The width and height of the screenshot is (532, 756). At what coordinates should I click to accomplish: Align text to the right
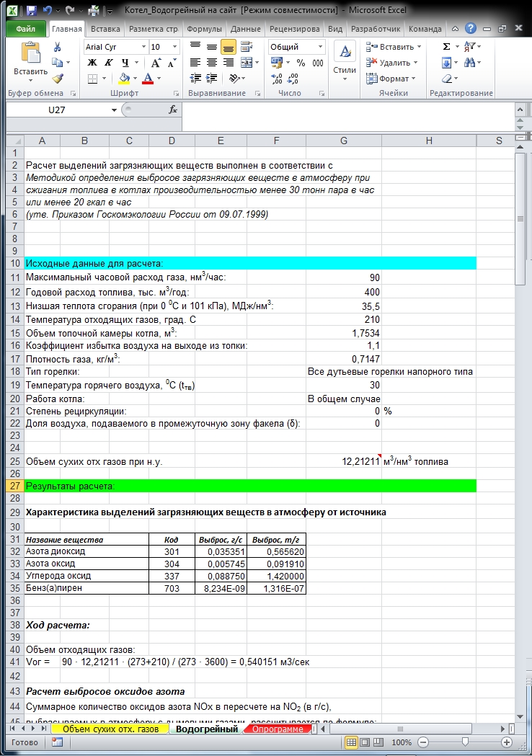[228, 63]
